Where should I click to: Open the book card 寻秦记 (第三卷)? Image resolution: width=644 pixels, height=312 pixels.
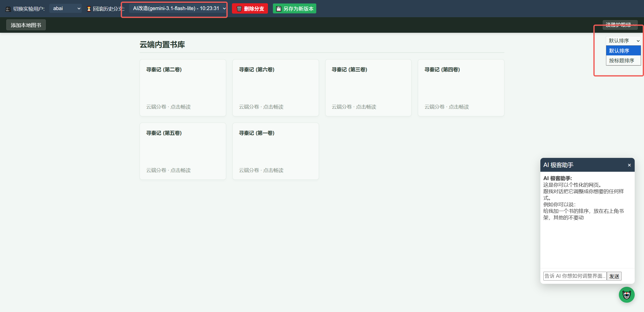point(368,88)
